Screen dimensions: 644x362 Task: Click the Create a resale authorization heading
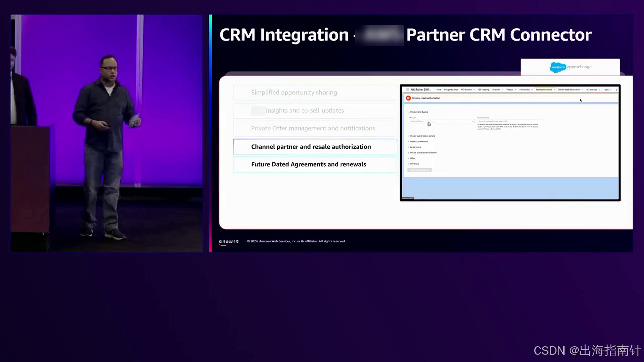coord(426,98)
